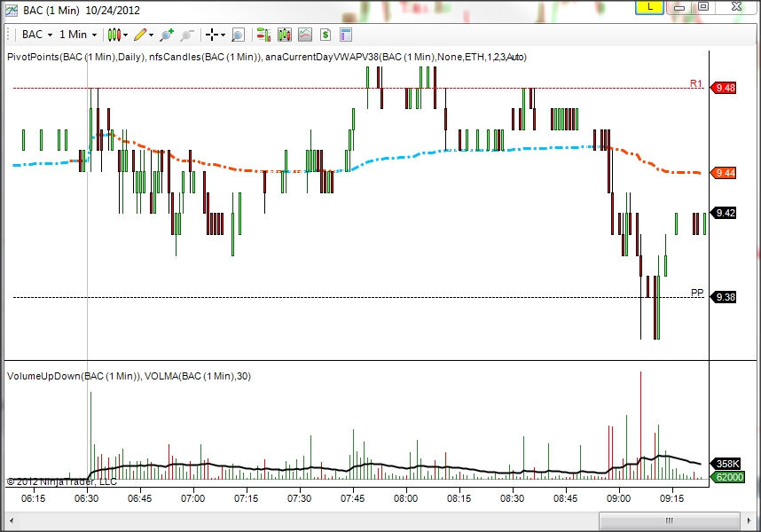Expand the cursor type dropdown arrow
This screenshot has width=761, height=532.
[223, 35]
